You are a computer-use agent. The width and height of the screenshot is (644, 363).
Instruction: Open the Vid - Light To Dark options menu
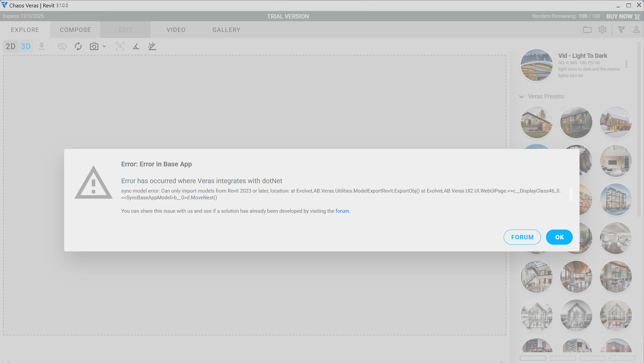[x=626, y=64]
